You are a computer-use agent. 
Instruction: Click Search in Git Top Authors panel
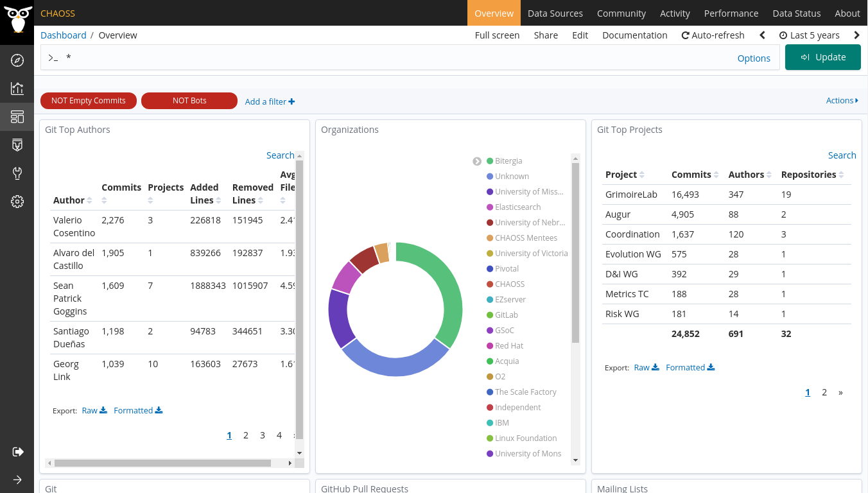click(x=280, y=155)
